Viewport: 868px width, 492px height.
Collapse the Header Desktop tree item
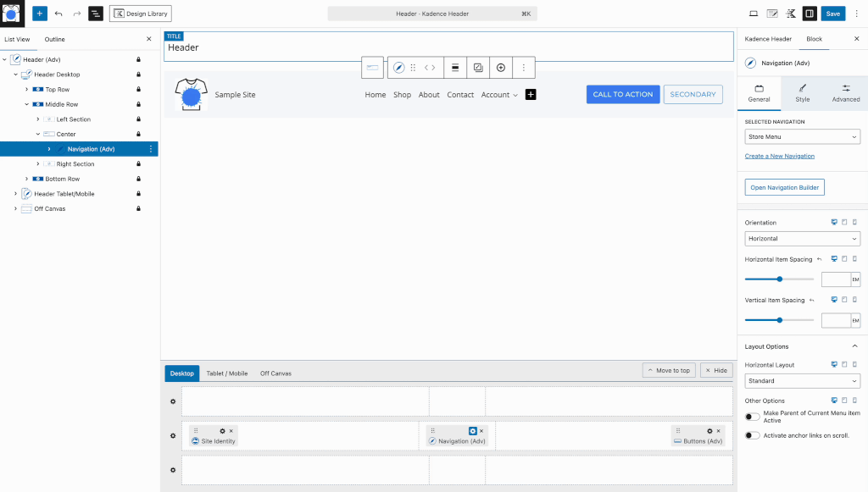pyautogui.click(x=15, y=74)
